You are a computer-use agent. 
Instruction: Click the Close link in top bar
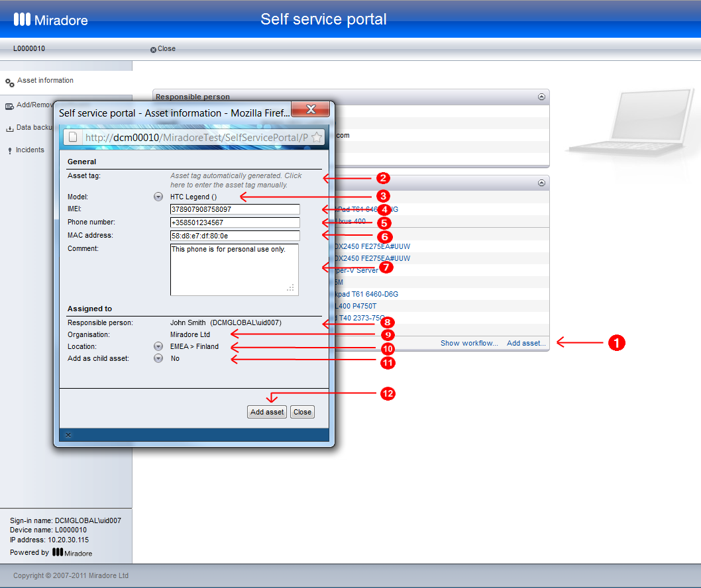166,49
